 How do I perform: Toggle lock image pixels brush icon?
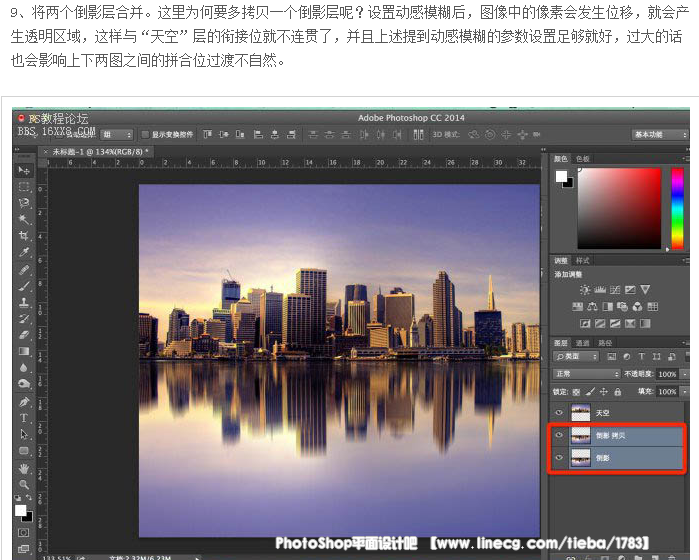[590, 392]
